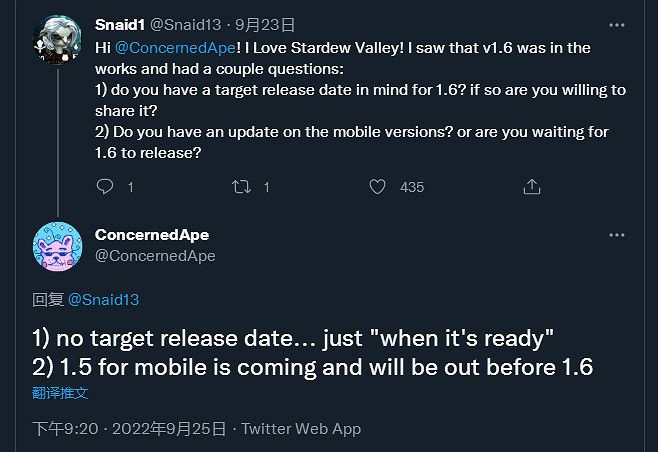658x452 pixels.
Task: Click the retweet arrows icon
Action: click(240, 187)
